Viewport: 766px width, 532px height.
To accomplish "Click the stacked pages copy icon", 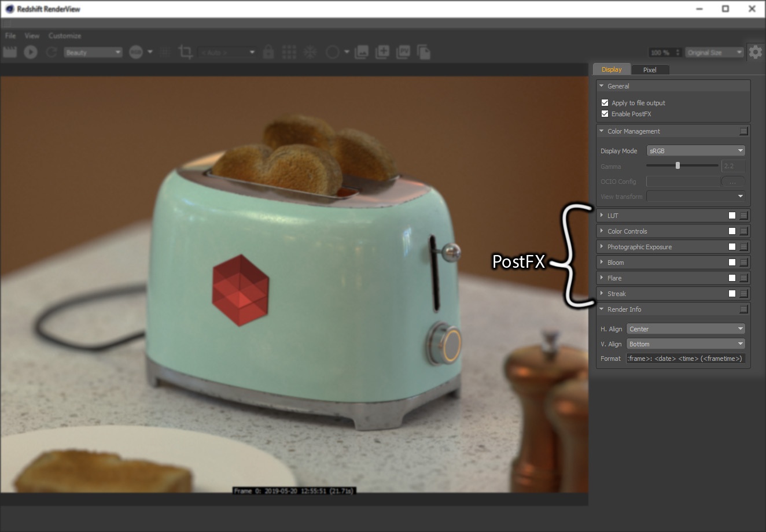I will pyautogui.click(x=423, y=52).
